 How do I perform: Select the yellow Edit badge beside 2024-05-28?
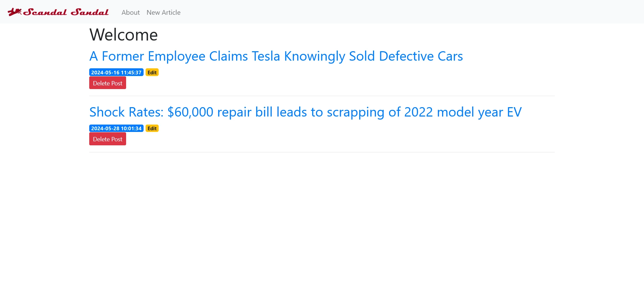click(152, 128)
